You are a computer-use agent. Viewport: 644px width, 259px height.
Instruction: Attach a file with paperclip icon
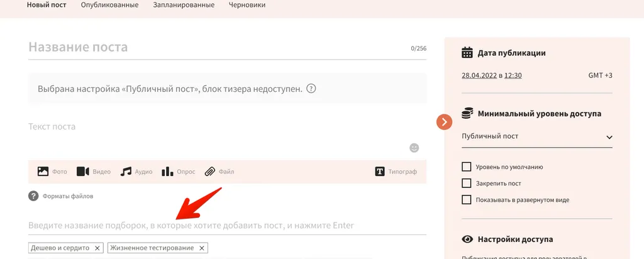pyautogui.click(x=210, y=172)
